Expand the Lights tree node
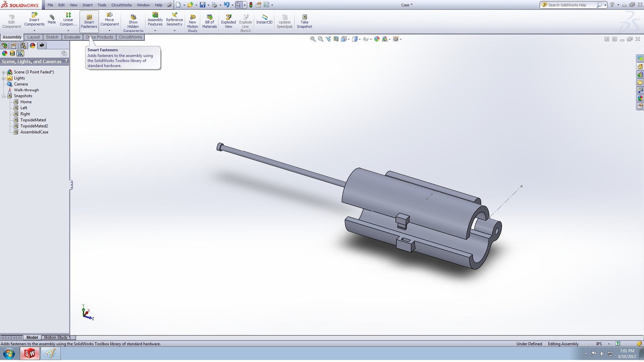 click(x=4, y=78)
